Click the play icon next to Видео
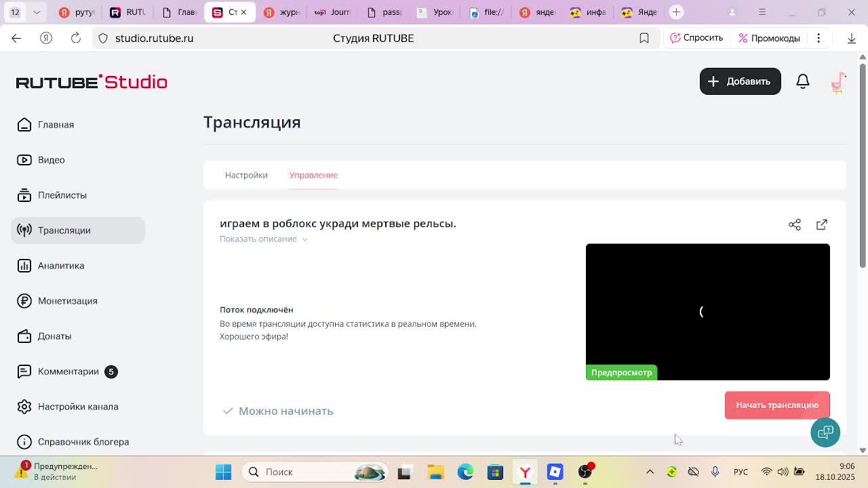 point(24,160)
